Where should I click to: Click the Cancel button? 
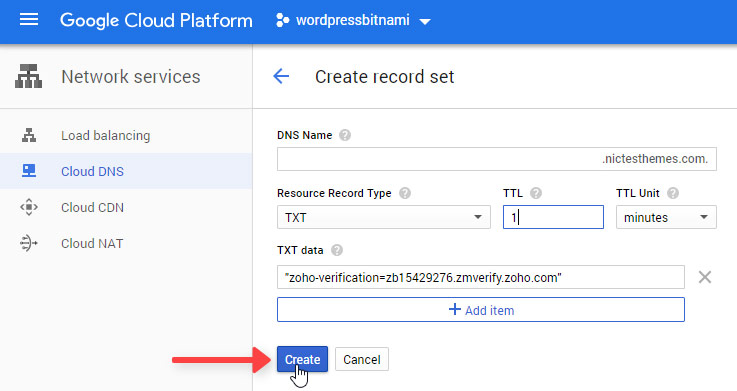coord(362,360)
